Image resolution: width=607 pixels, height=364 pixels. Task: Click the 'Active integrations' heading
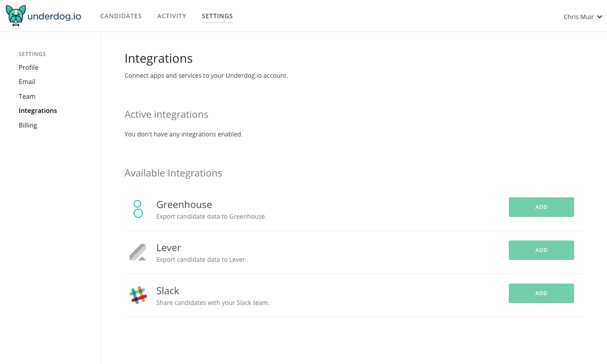point(166,115)
